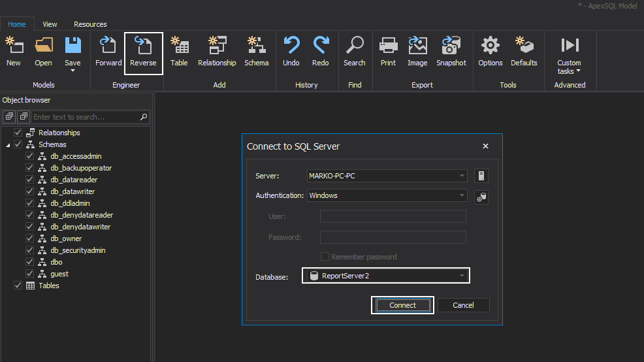Save the current model
This screenshot has height=362, width=644.
click(x=72, y=52)
